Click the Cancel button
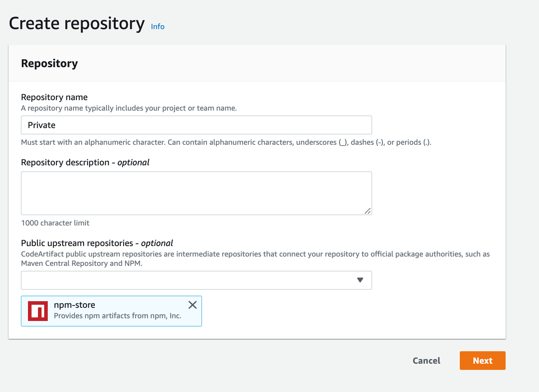The image size is (539, 392). coord(426,360)
